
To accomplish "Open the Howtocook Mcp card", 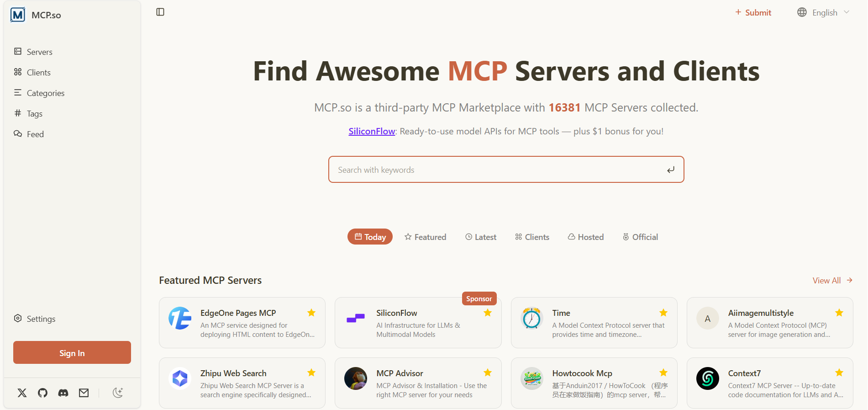I will coord(594,383).
